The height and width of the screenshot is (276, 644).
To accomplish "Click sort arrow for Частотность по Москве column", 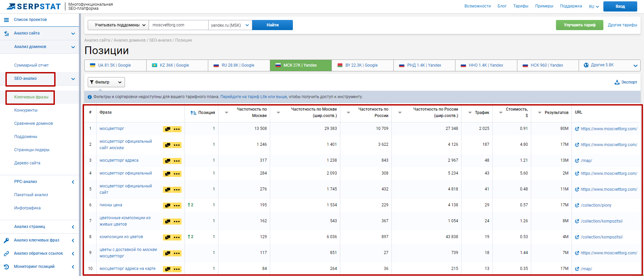I will [227, 113].
